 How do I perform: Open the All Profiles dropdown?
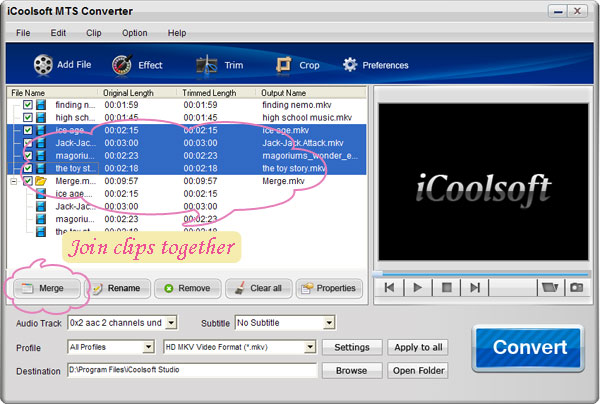[x=148, y=347]
